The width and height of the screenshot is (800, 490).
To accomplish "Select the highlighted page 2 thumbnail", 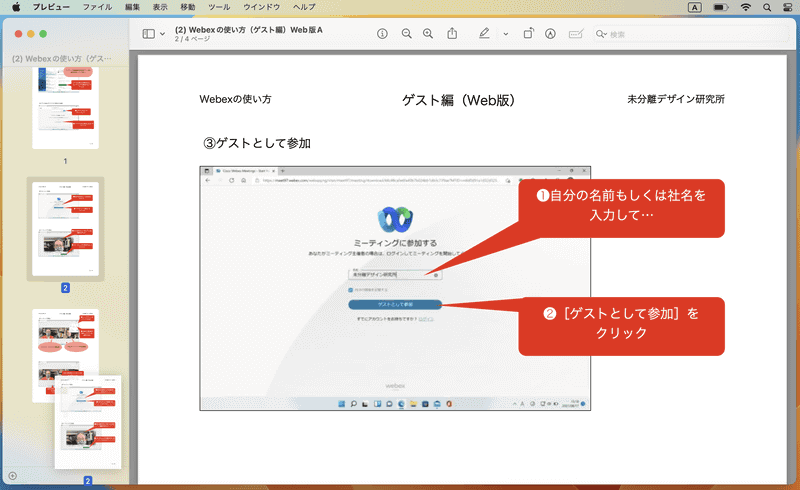I will (65, 229).
